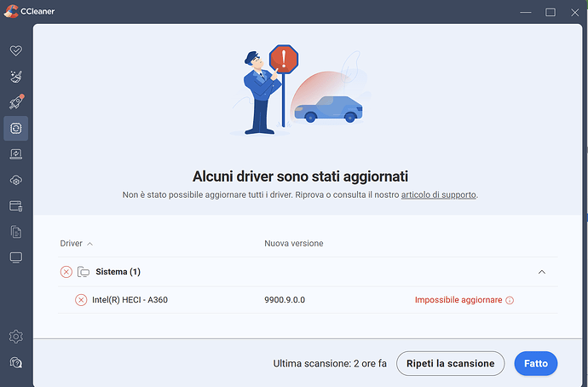Open the cloud gear sidebar icon

point(15,181)
